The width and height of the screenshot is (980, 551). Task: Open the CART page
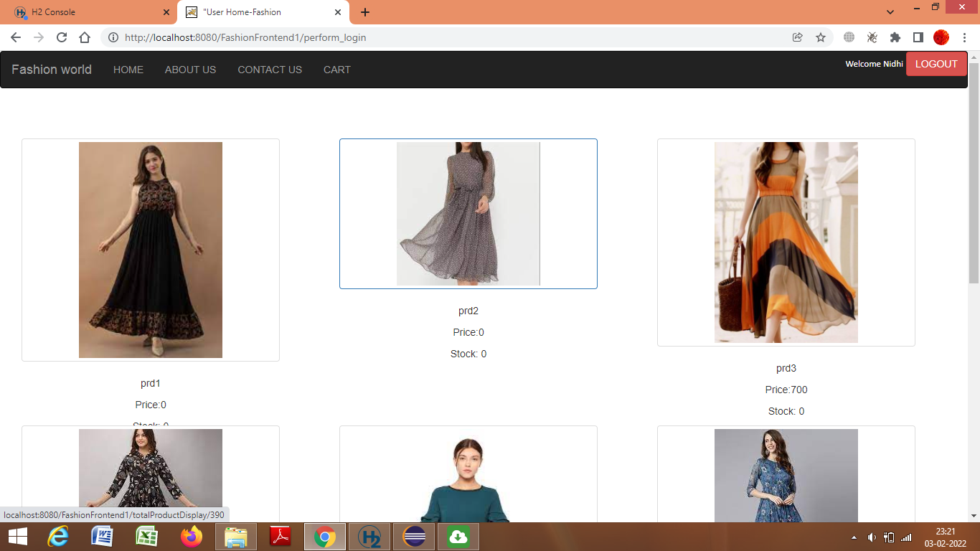point(336,70)
